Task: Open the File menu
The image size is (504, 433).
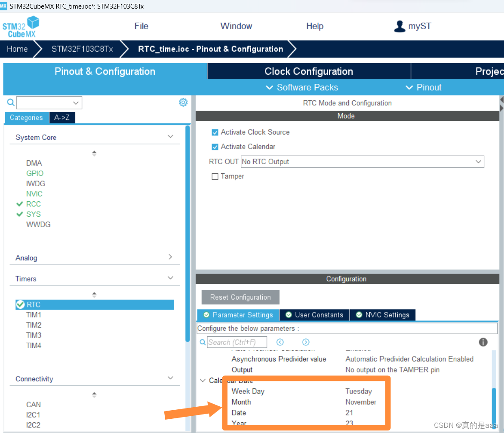Action: click(x=141, y=26)
